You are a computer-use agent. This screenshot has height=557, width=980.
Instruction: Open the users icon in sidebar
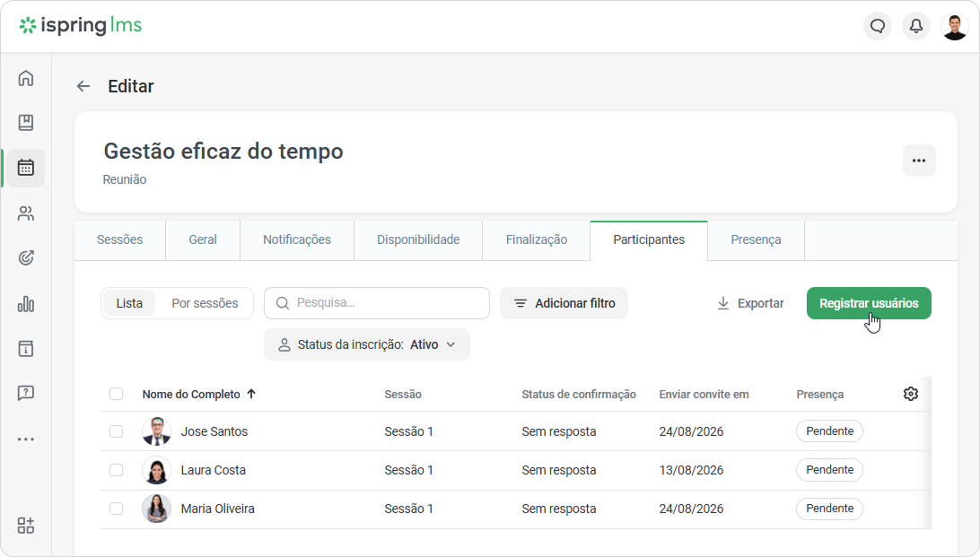[26, 213]
